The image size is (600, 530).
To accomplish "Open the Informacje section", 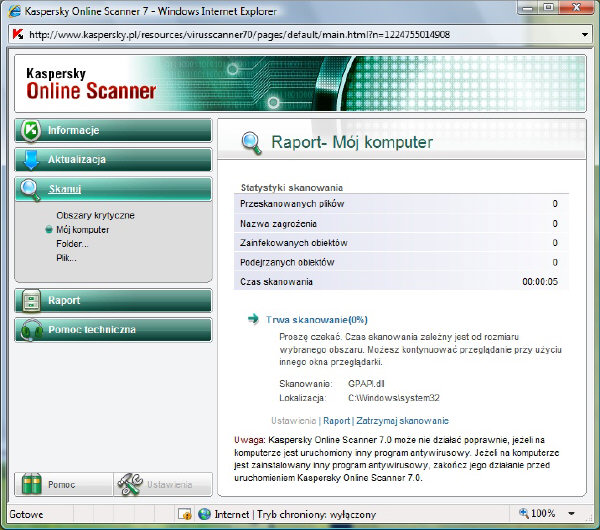I will (x=113, y=130).
